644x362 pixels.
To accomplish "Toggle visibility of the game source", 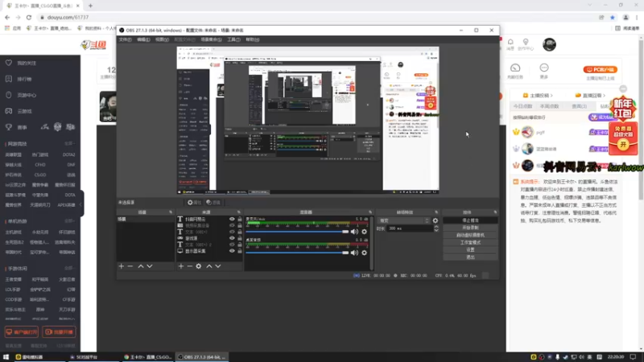I will (232, 238).
